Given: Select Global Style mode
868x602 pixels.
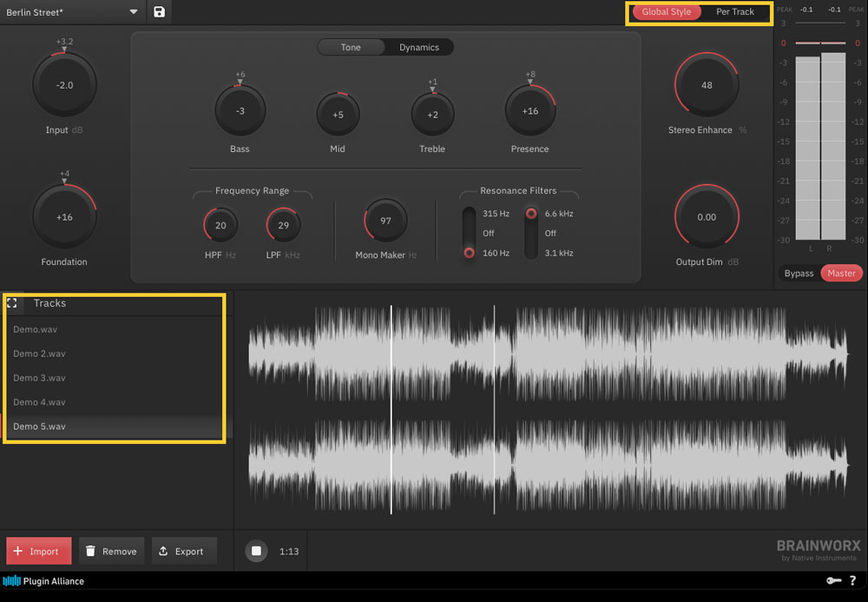Looking at the screenshot, I should click(667, 11).
